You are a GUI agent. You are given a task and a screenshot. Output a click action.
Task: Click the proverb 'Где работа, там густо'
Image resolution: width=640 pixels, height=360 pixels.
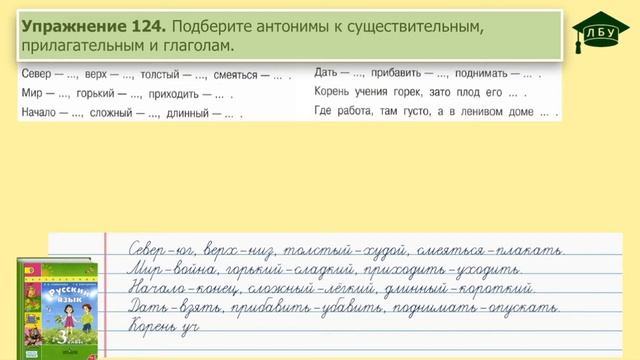coord(436,111)
